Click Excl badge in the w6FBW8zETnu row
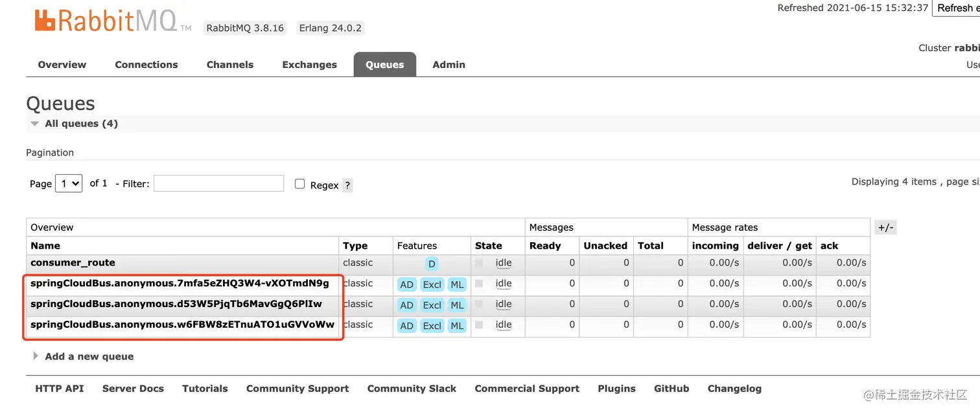The image size is (980, 414). pyautogui.click(x=432, y=326)
